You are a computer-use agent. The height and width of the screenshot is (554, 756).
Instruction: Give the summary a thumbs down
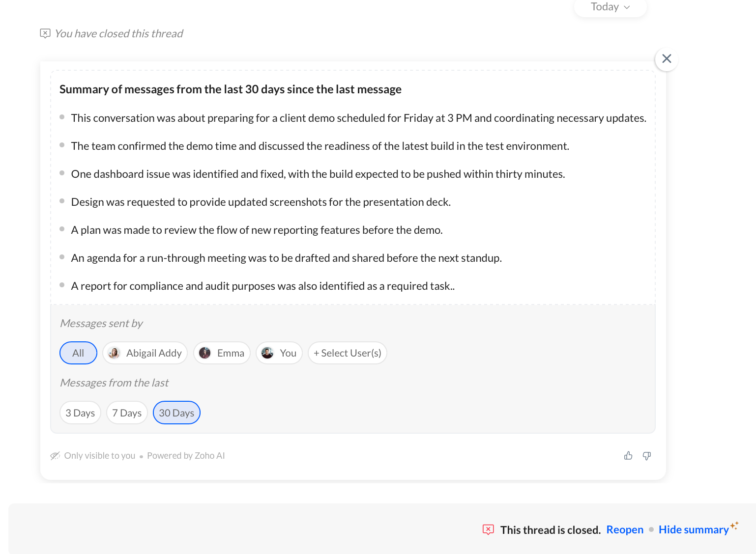(x=647, y=456)
